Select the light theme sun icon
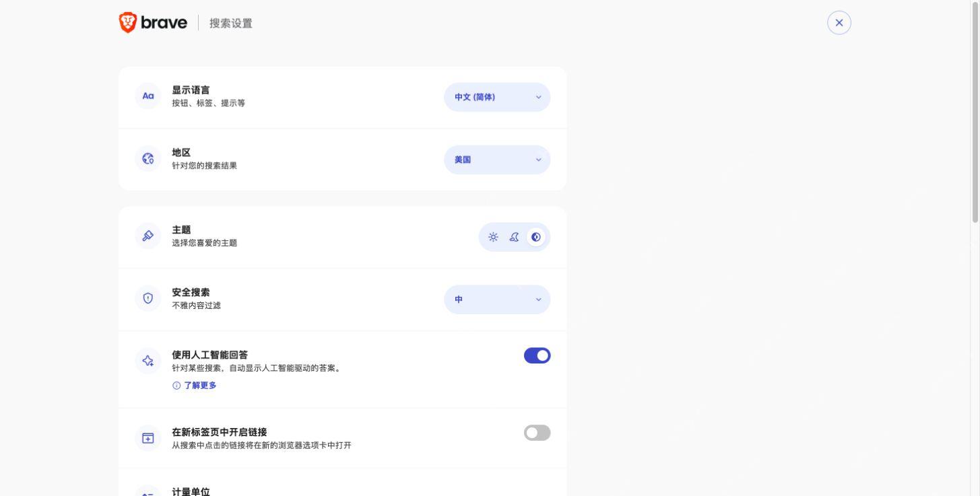The width and height of the screenshot is (980, 496). (493, 237)
